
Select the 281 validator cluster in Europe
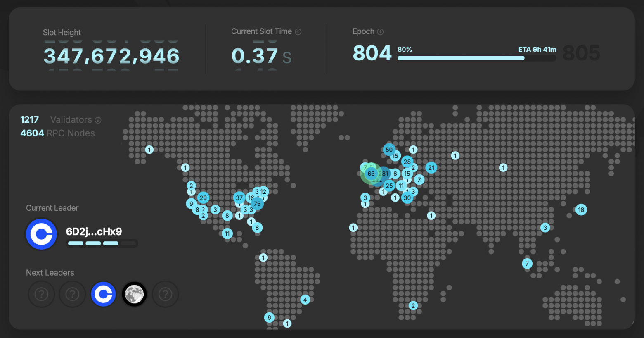tap(384, 174)
